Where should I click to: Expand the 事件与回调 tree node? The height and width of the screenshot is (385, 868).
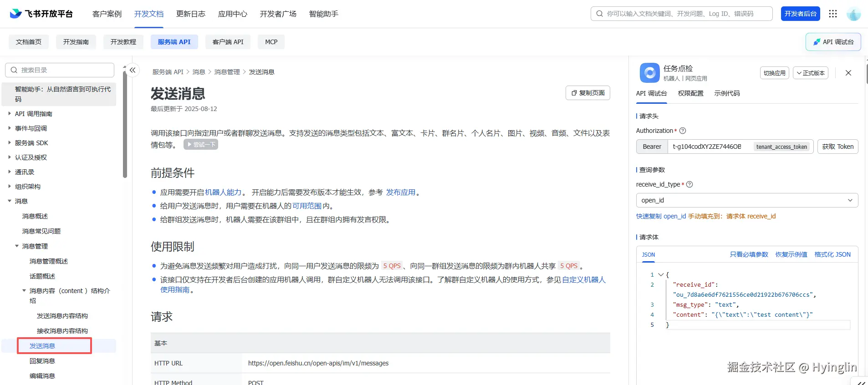pyautogui.click(x=10, y=128)
